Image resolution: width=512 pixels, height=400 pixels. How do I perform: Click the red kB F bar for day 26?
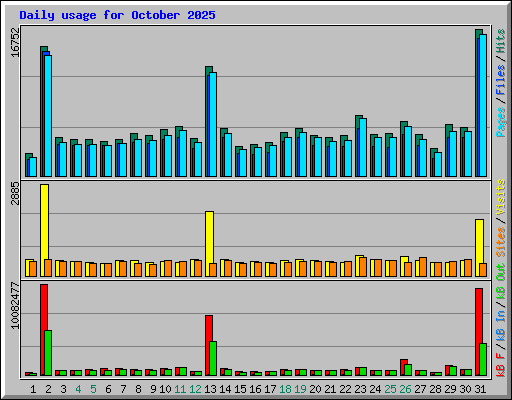pos(404,367)
